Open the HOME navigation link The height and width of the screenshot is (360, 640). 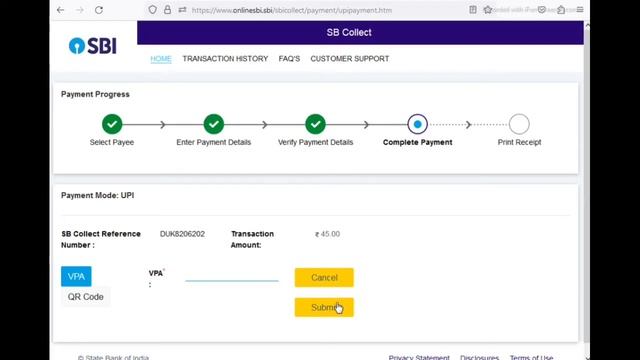point(161,59)
